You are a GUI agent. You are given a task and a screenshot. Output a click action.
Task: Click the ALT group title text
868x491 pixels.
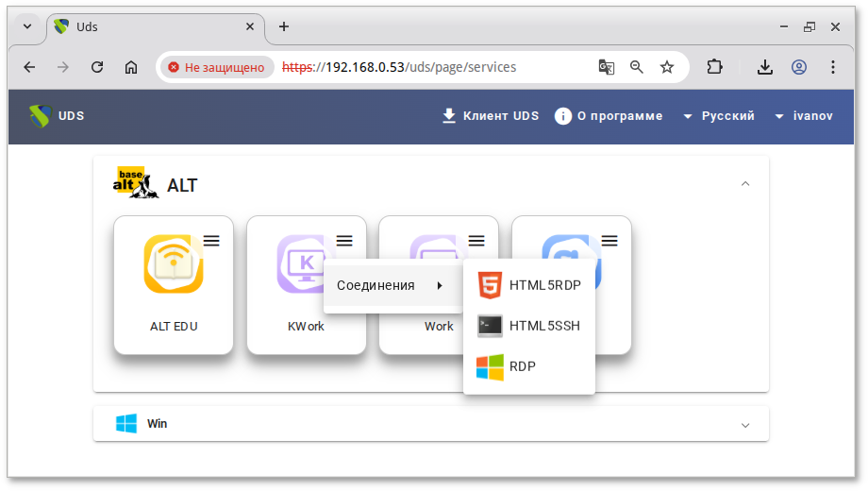[x=182, y=185]
